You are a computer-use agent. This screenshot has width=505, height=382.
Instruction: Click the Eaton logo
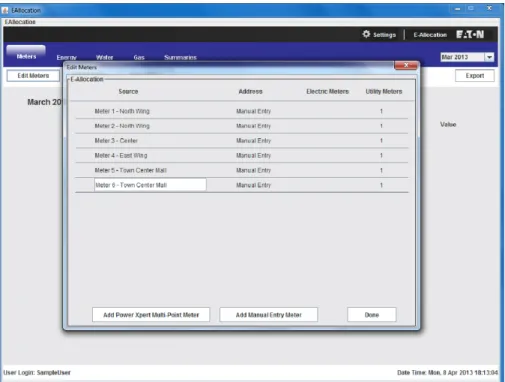pos(470,34)
